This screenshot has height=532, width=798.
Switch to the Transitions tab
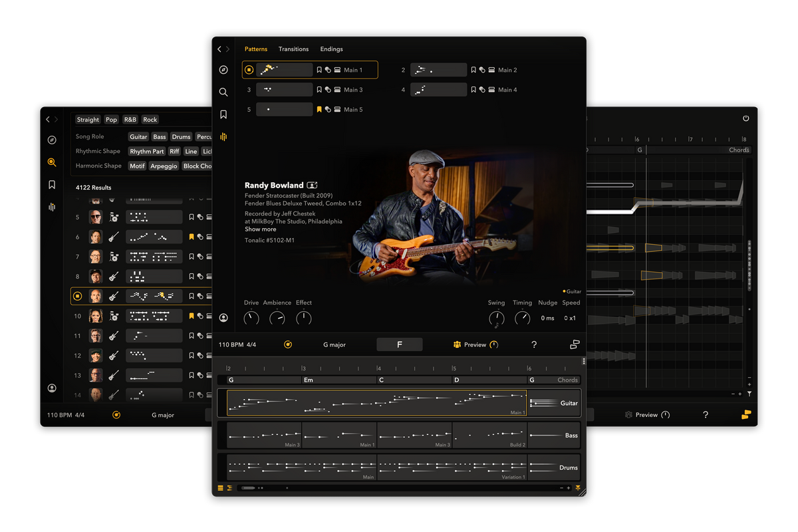point(293,49)
